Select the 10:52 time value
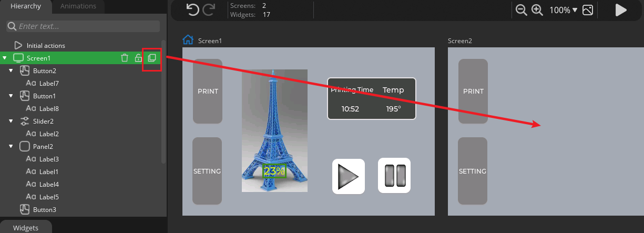The height and width of the screenshot is (233, 644). 350,109
